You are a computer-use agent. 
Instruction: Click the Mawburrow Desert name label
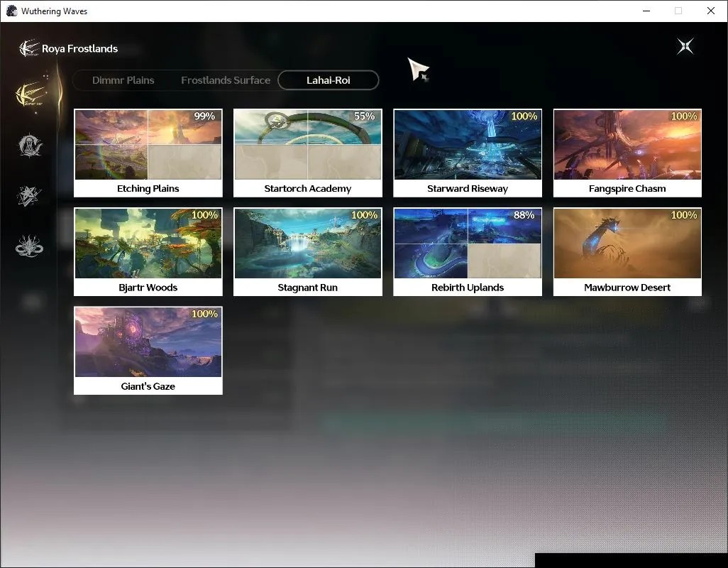pos(627,288)
